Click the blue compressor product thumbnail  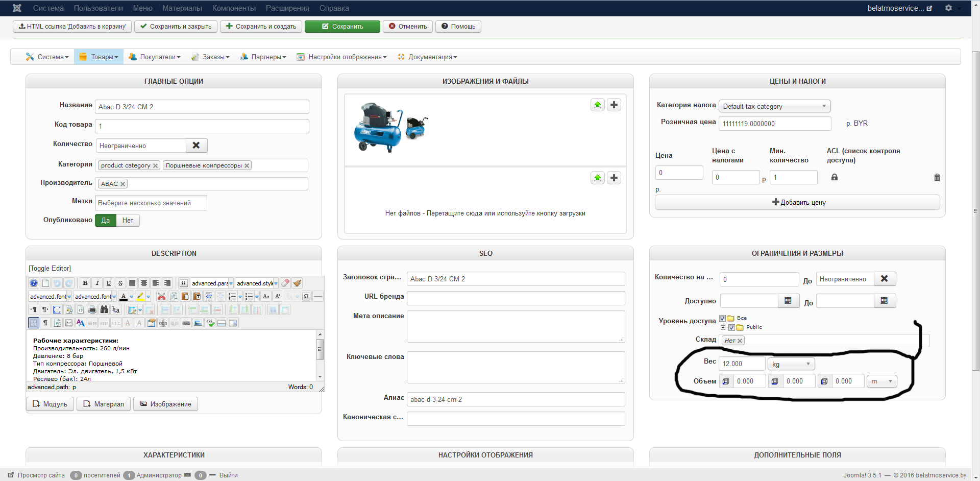pos(378,127)
